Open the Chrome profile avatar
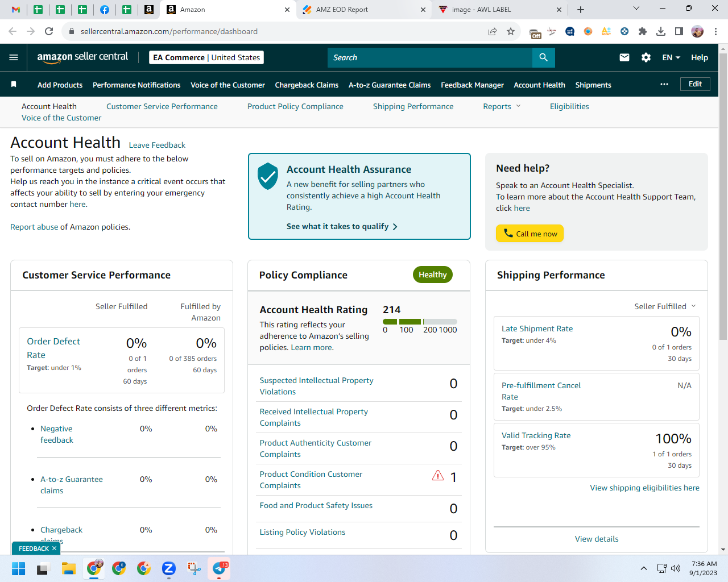This screenshot has width=728, height=582. tap(697, 31)
